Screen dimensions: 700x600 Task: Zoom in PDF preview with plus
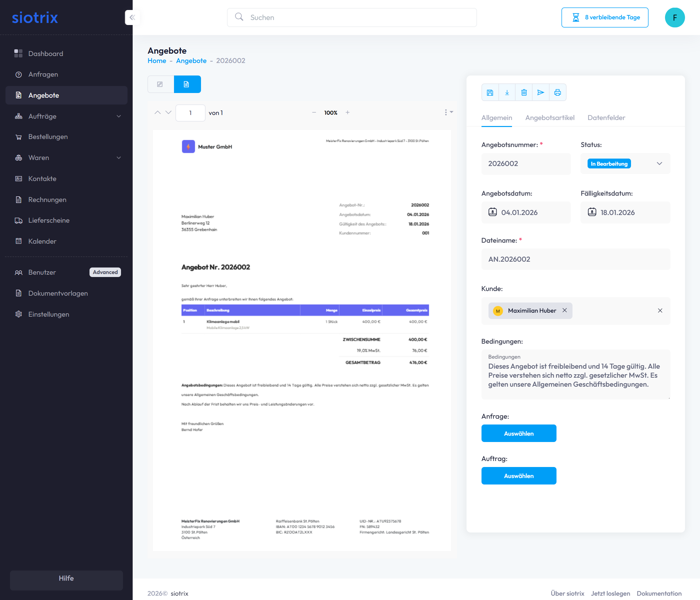point(347,113)
